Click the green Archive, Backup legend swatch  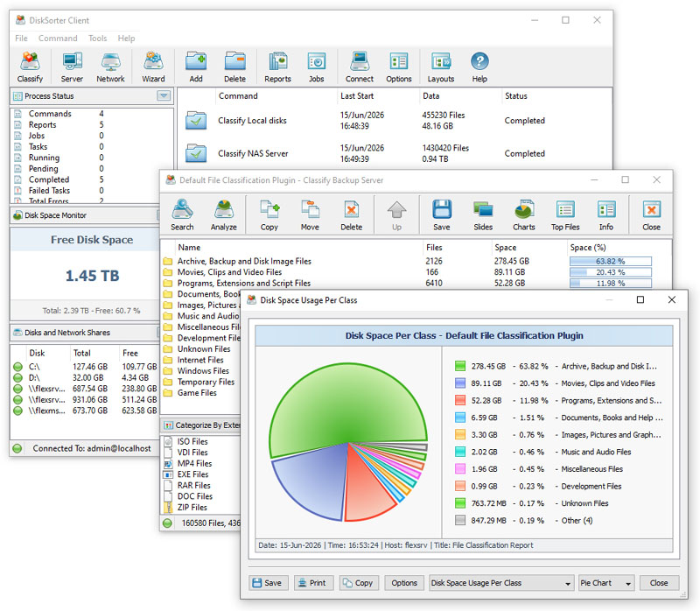point(460,366)
